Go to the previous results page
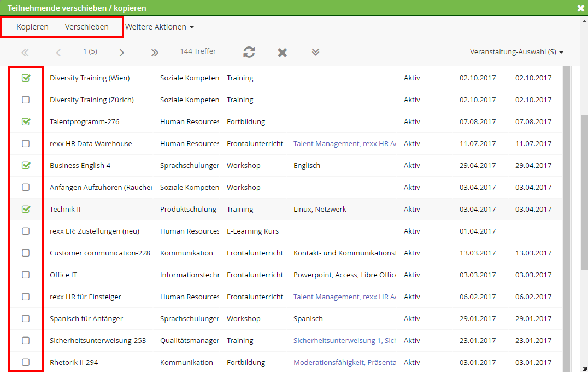The height and width of the screenshot is (372, 588). tap(58, 52)
